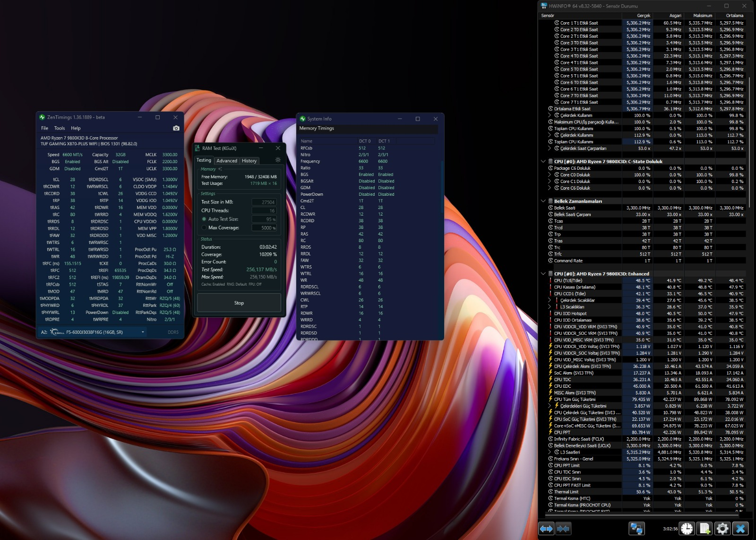Screen dimensions: 756x540
Task: Click HWiNFO expand columns blue arrows button
Action: (546, 529)
